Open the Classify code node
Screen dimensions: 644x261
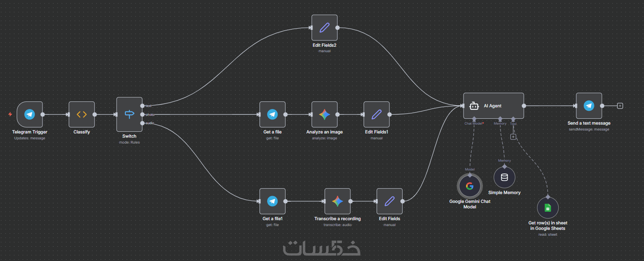pyautogui.click(x=82, y=114)
